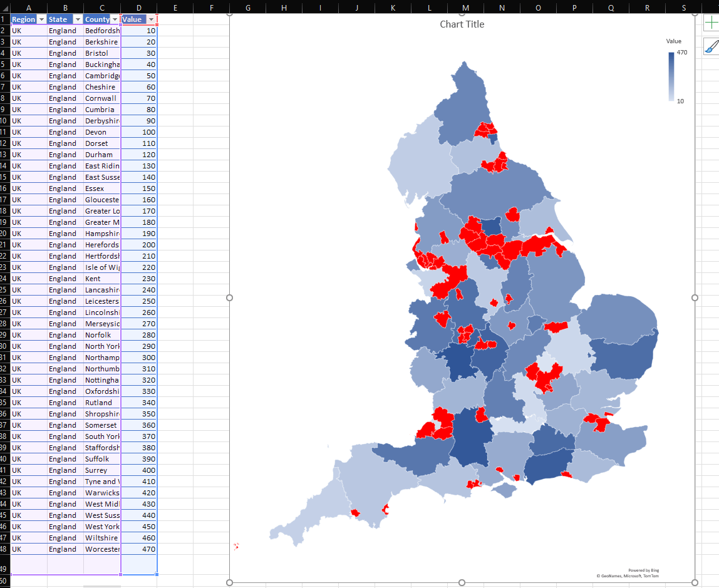719x588 pixels.
Task: Open the Chart Elements plus button
Action: 711,23
